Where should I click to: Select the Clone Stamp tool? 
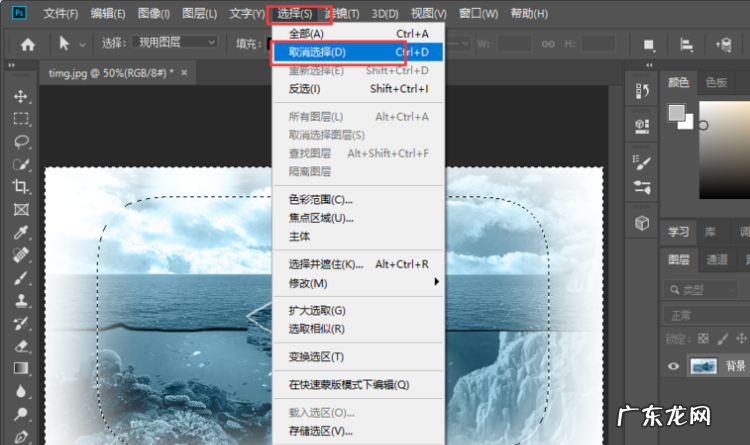tap(21, 300)
